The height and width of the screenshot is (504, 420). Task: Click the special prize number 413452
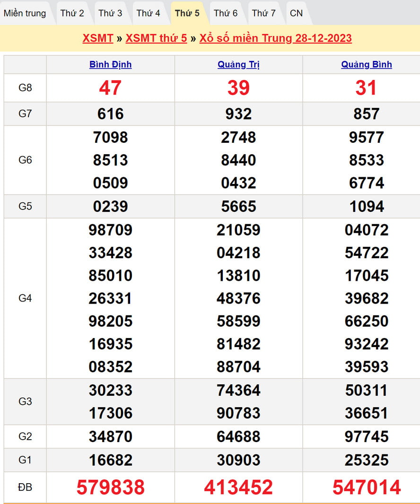[x=238, y=487]
